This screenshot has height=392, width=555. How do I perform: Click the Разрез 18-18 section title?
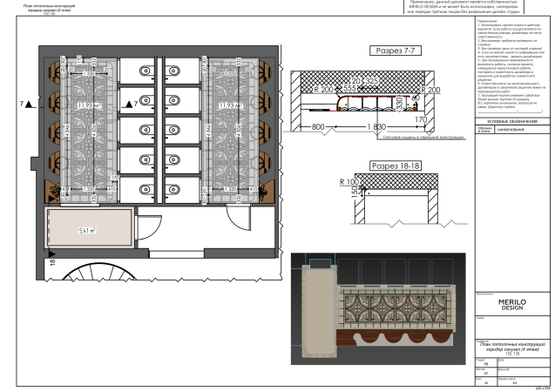point(396,166)
